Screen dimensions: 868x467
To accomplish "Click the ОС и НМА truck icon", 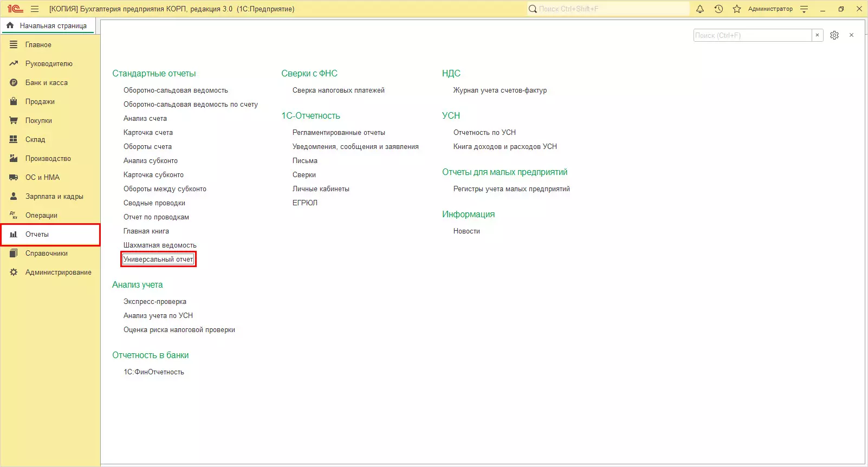I will coord(14,177).
